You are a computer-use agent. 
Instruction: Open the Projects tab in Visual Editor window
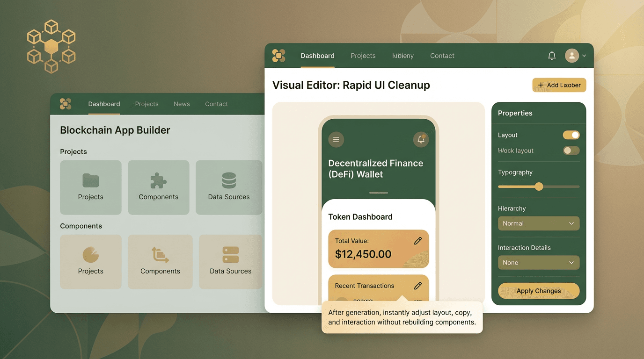coord(363,56)
